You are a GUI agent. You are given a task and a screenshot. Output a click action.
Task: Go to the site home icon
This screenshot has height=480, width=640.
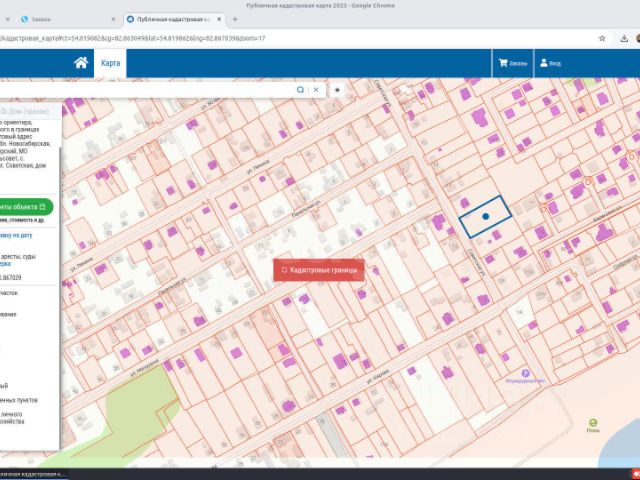click(x=81, y=63)
